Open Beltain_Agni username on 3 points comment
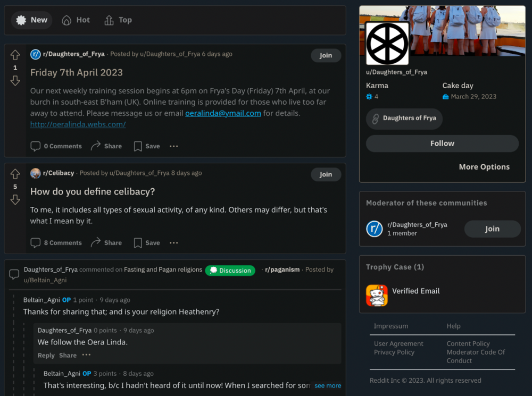Viewport: 532px width, 396px height. (x=62, y=373)
